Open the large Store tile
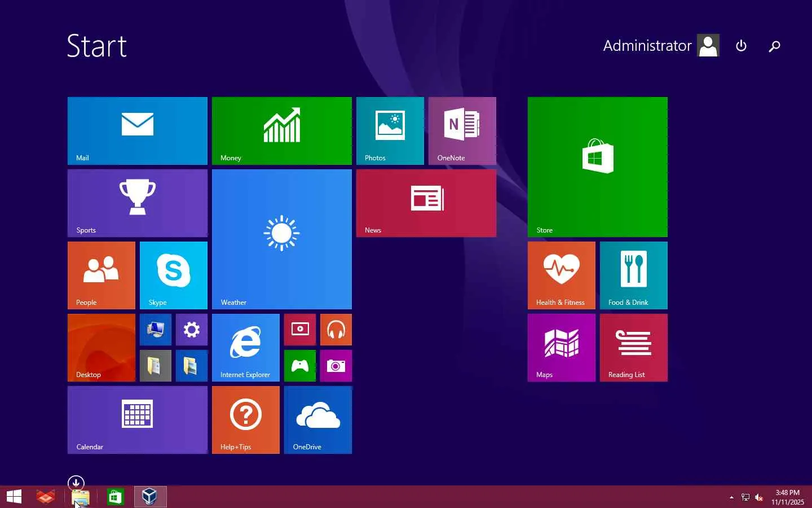 [x=598, y=167]
